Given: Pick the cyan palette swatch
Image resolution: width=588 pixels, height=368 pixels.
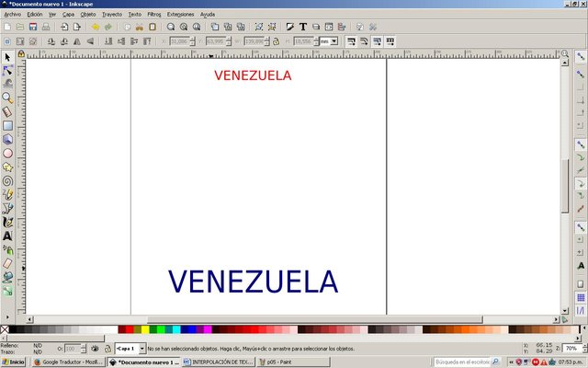Looking at the screenshot, I should coord(176,329).
